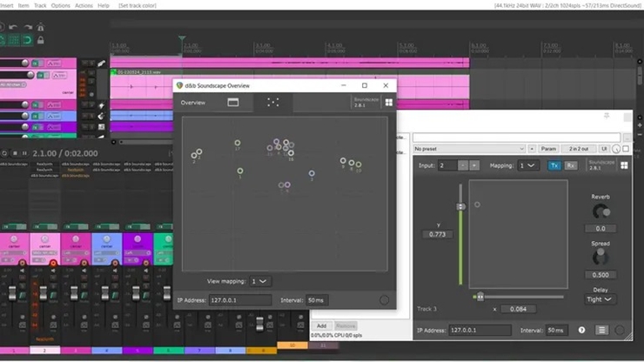Screen dimensions: 644x362
Task: Toggle the metronome icon in toolbar
Action: click(41, 27)
